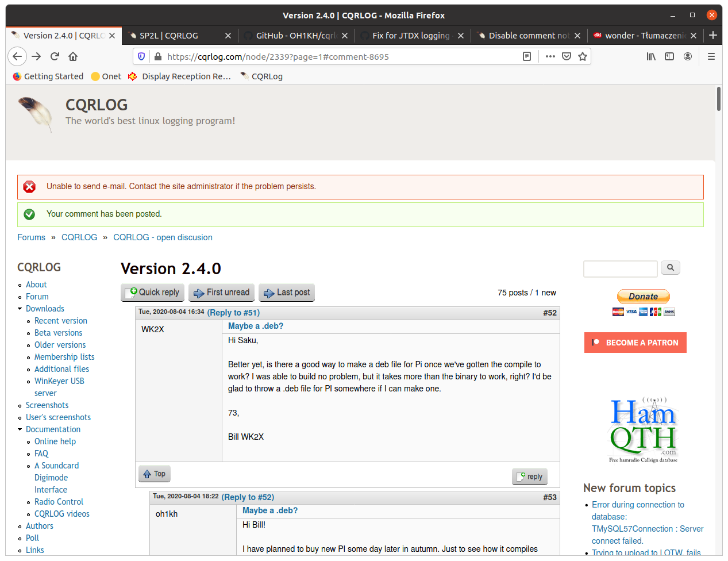Close the wonder translation tab
Screen dimensions: 728x561
point(694,36)
